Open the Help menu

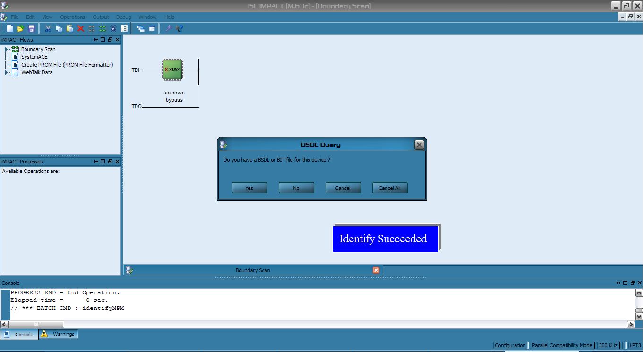point(169,17)
